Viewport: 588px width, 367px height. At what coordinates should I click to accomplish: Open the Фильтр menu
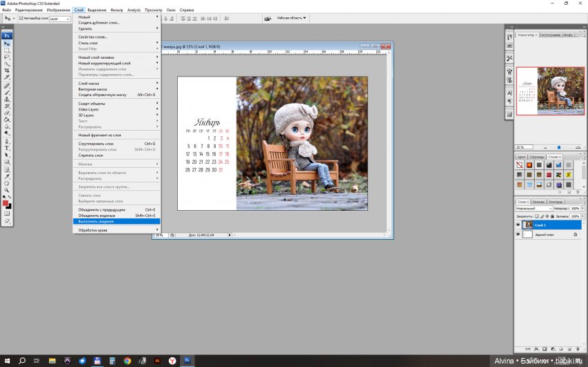116,10
